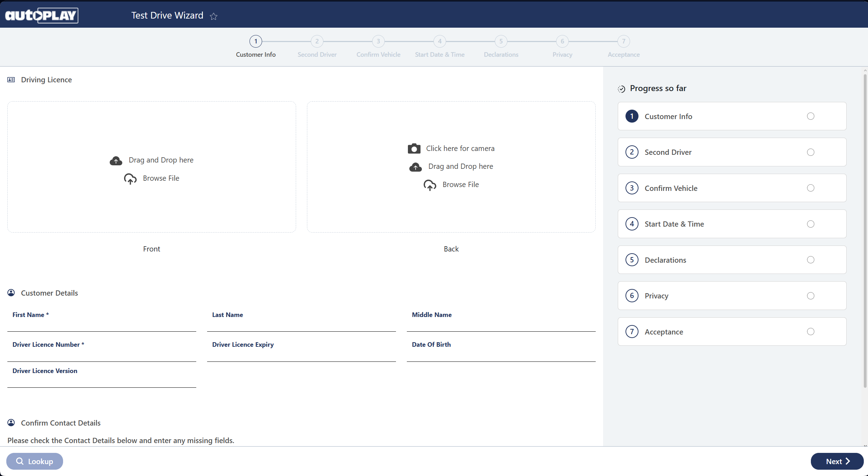Select the Confirm Vehicle progress radio circle
This screenshot has width=868, height=476.
point(811,188)
